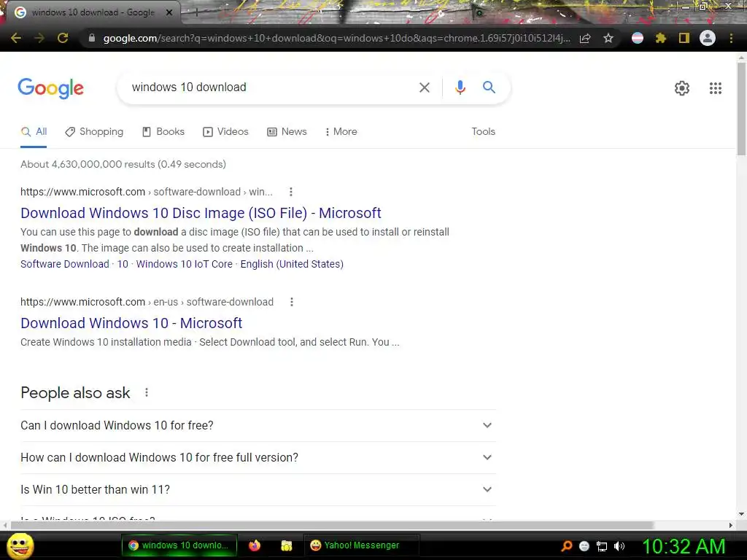Click the browser forward arrow
The width and height of the screenshot is (747, 560).
tap(39, 38)
